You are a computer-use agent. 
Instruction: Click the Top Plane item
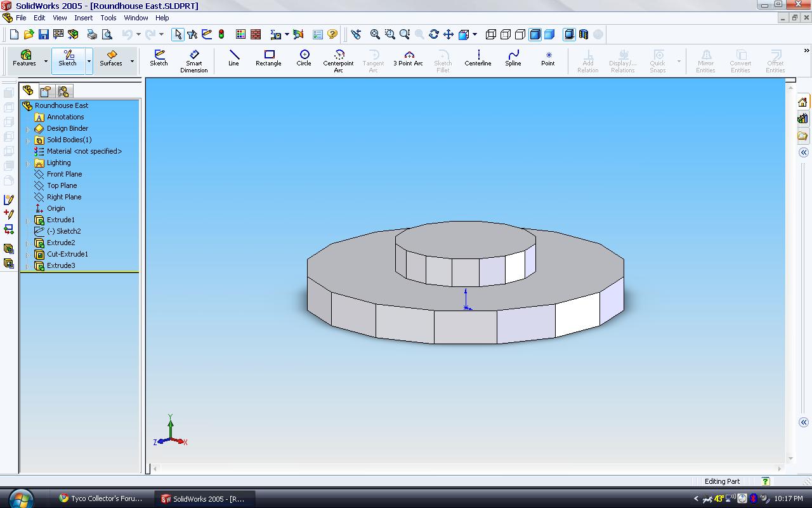tap(62, 185)
